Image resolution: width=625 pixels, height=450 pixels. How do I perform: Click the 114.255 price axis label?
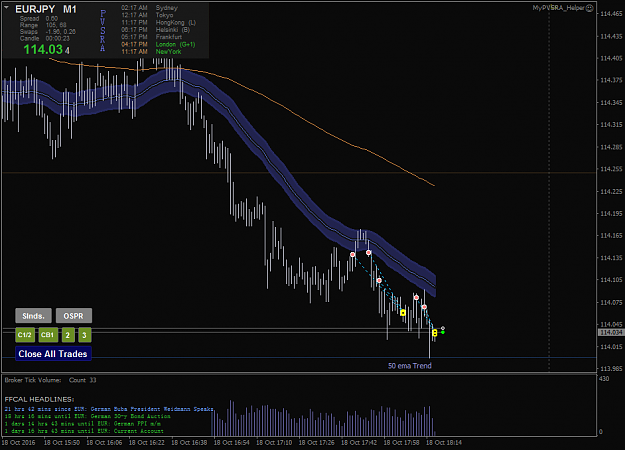pos(611,169)
